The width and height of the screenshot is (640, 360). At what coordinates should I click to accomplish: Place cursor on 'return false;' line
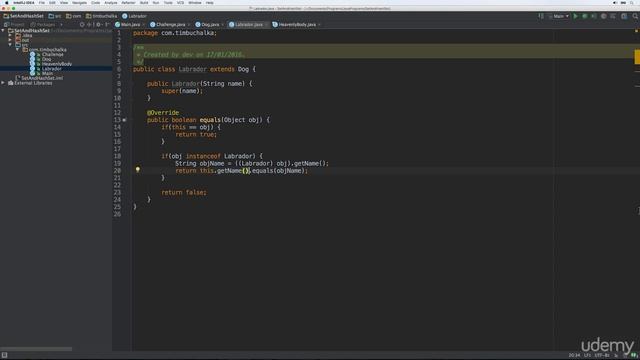tap(184, 193)
